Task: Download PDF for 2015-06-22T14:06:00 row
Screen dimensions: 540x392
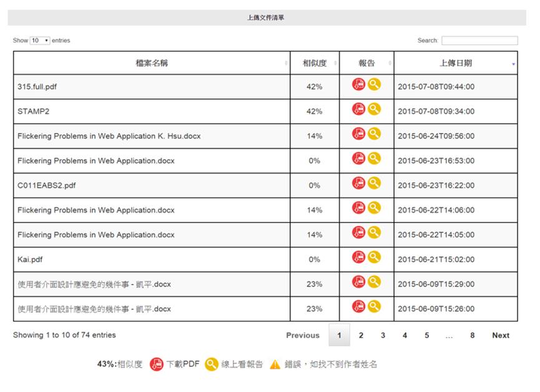Action: [x=358, y=208]
